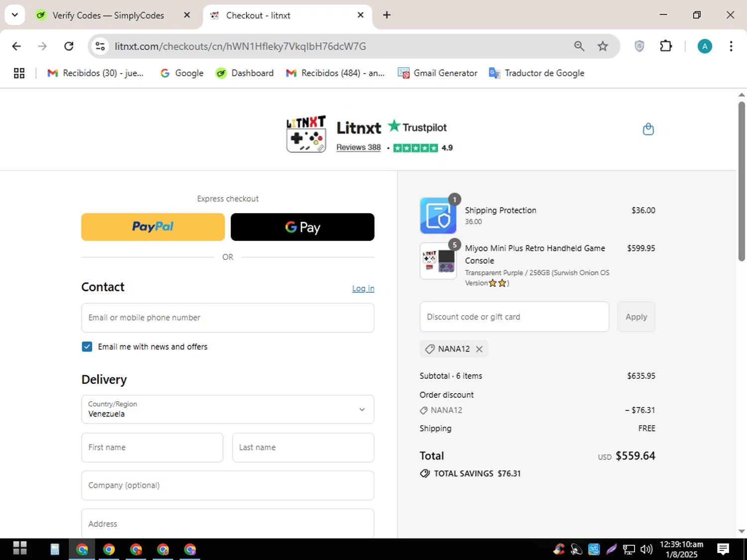
Task: Click the Litnxt game controller logo
Action: pyautogui.click(x=306, y=134)
